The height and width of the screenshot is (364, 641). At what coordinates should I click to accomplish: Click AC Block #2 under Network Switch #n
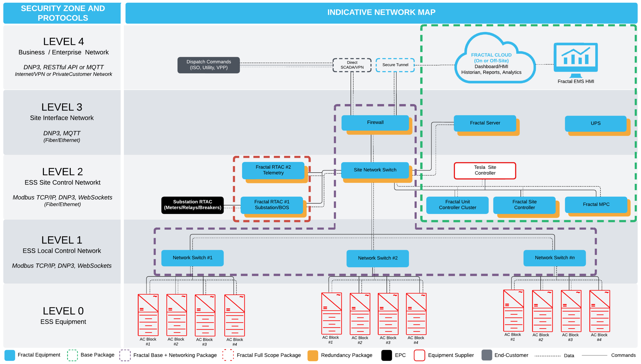coord(542,311)
